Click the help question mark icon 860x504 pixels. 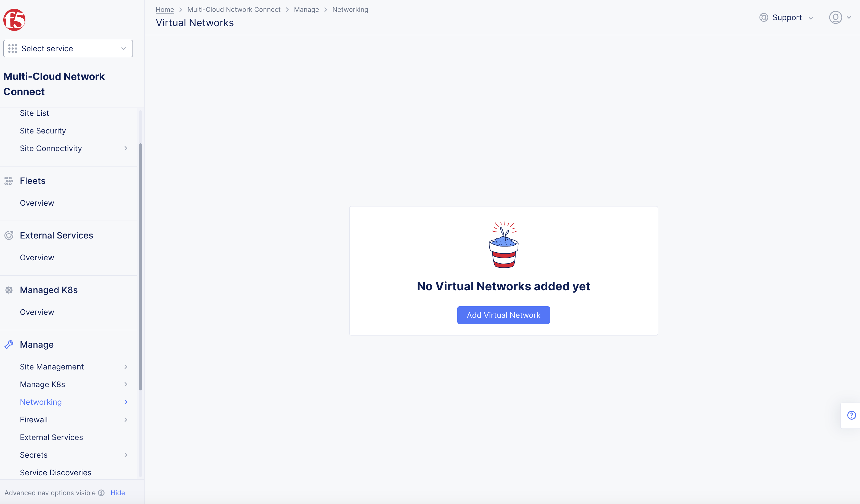(x=851, y=415)
